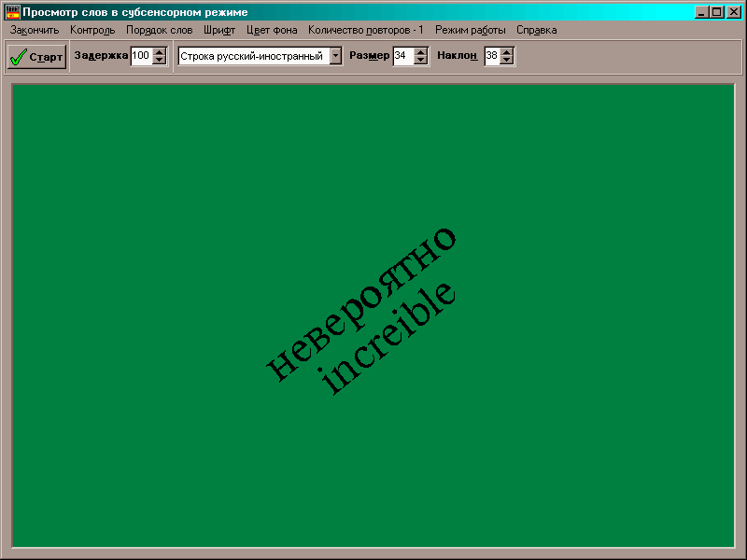Open the Шрифт menu
747x560 pixels.
(x=219, y=30)
